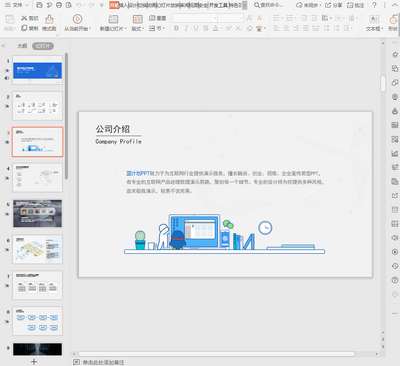Open the 开始 (Home) ribbon tab
400x366 pixels.
[x=114, y=5]
